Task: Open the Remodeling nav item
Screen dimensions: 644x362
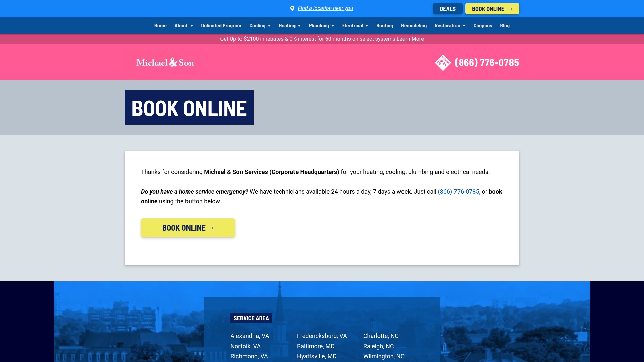Action: click(x=414, y=26)
